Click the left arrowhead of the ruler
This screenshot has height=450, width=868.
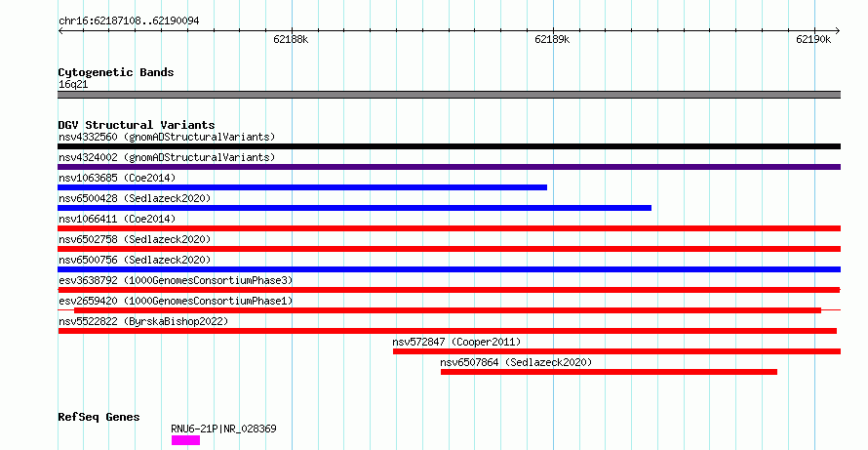[60, 31]
